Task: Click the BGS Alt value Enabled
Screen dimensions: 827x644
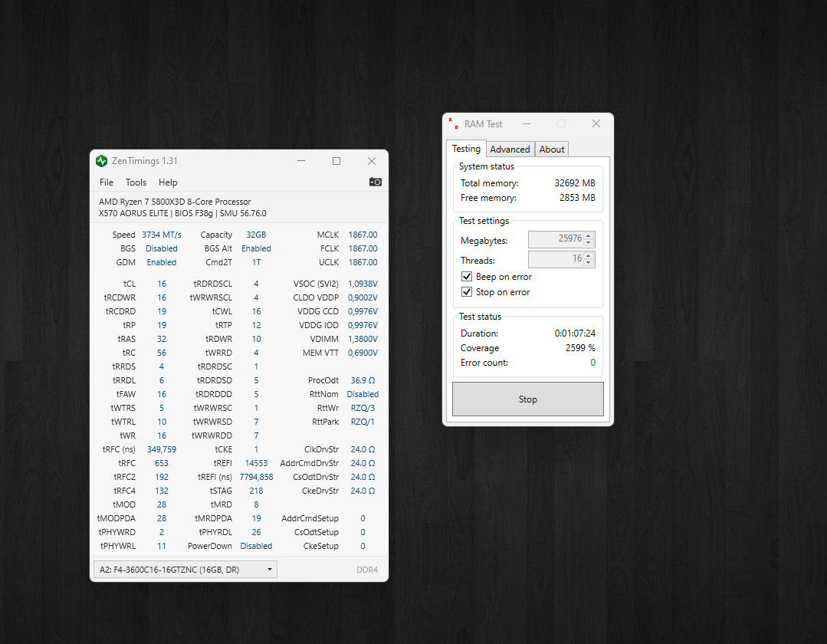Action: pyautogui.click(x=256, y=248)
